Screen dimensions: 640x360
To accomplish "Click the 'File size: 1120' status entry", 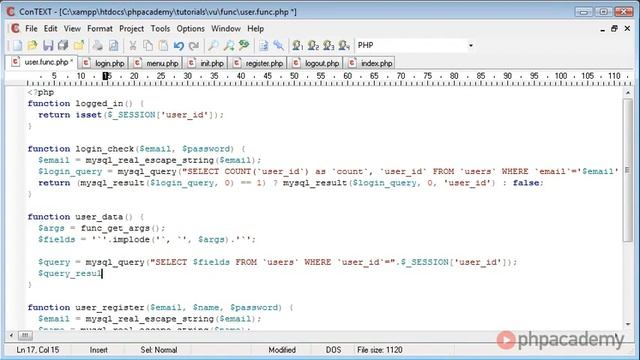I will click(x=380, y=350).
